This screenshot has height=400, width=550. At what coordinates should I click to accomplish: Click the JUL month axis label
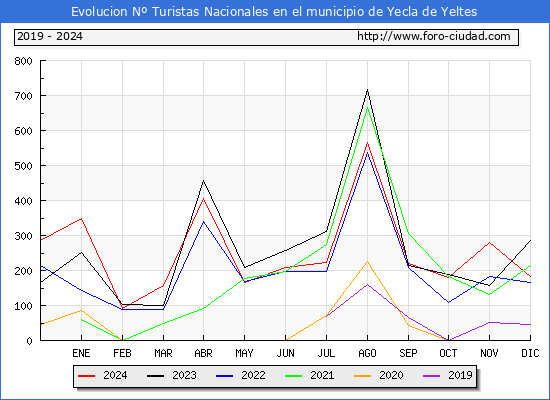click(x=326, y=353)
